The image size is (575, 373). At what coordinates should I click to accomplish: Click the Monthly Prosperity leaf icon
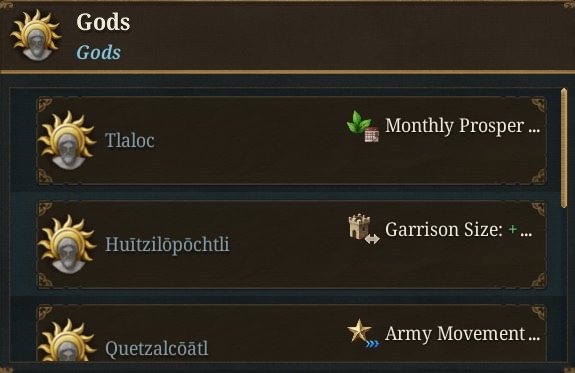point(359,122)
